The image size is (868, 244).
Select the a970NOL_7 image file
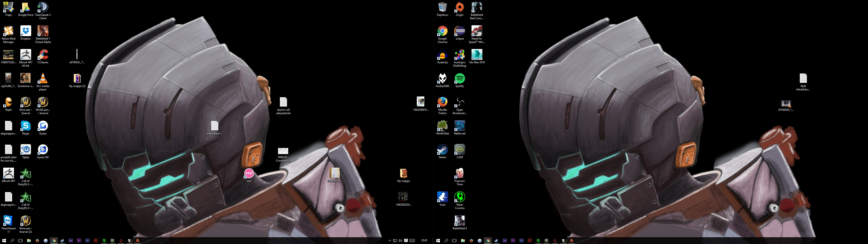pyautogui.click(x=77, y=57)
